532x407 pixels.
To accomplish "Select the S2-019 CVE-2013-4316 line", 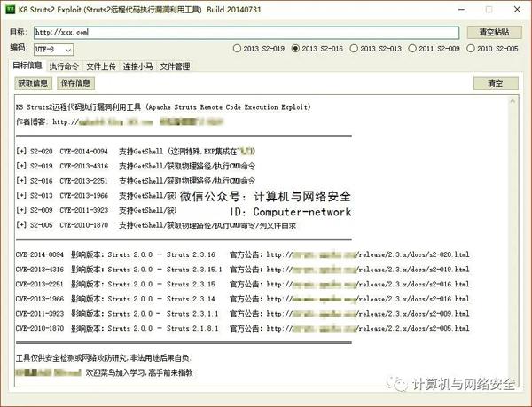I will point(136,166).
